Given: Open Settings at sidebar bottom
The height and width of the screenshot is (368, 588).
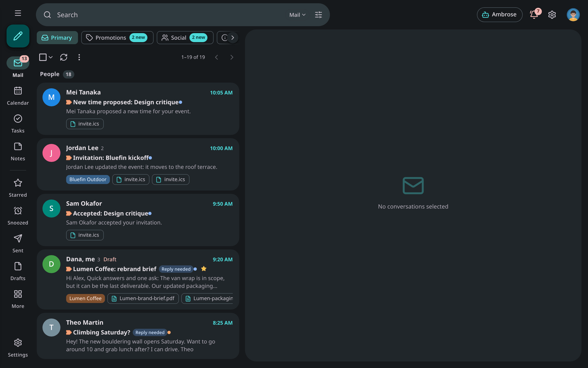Looking at the screenshot, I should click(18, 348).
